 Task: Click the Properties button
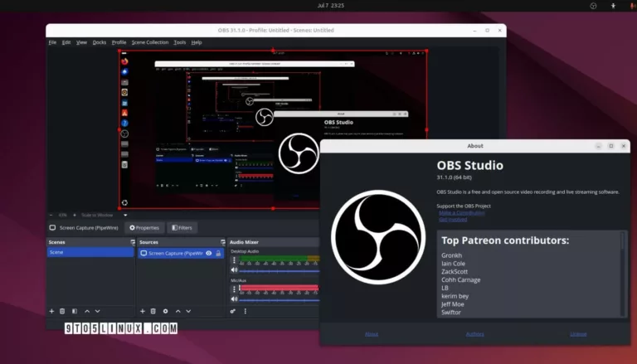(144, 228)
